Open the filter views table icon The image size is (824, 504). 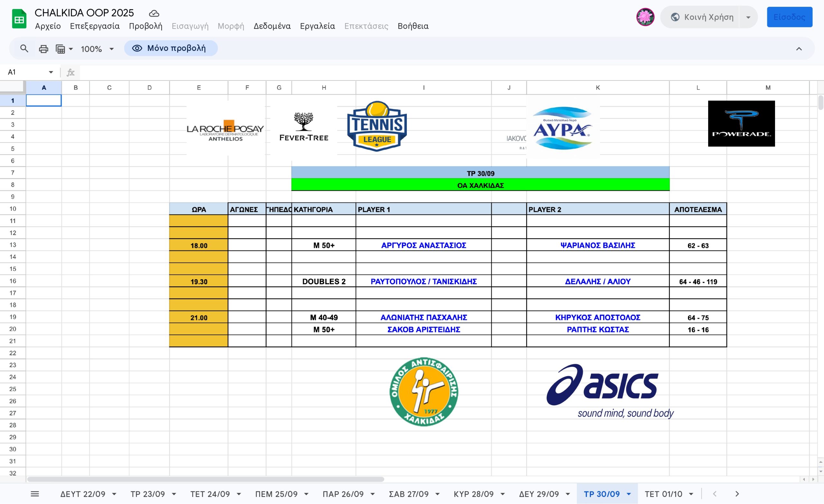[x=61, y=49]
